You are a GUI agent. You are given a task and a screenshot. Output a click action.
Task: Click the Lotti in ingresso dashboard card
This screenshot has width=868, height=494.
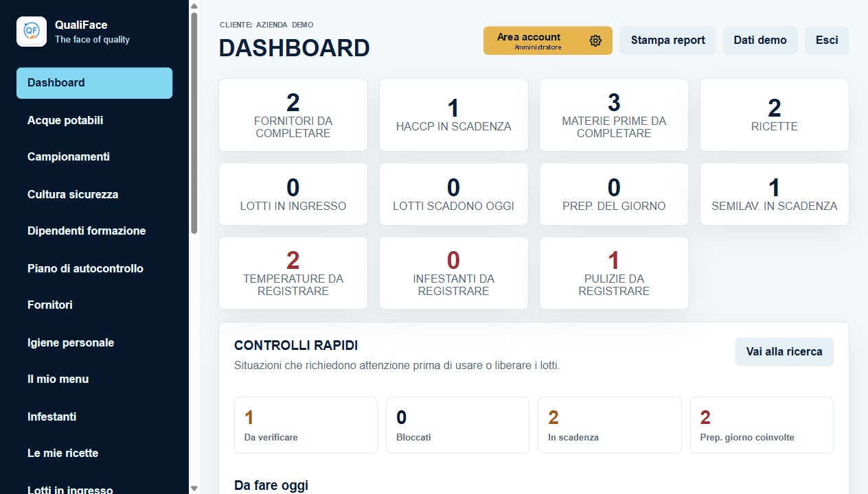click(x=293, y=194)
